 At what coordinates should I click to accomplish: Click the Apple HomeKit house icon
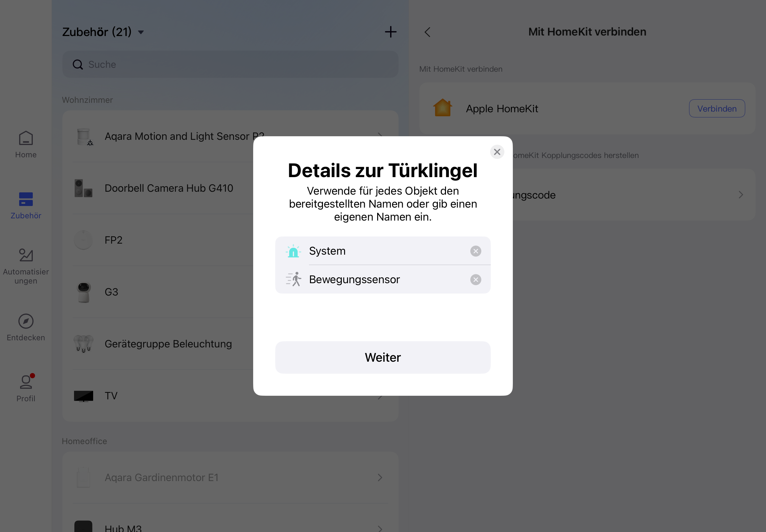click(x=442, y=108)
